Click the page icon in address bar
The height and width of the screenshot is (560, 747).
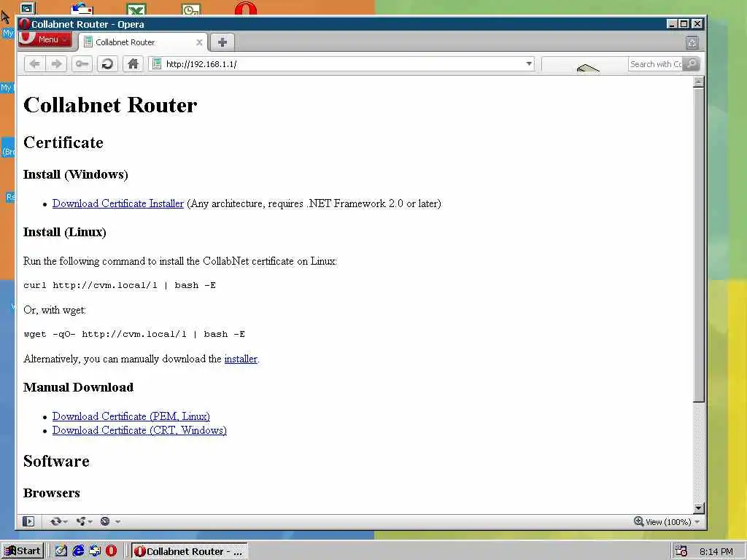coord(157,64)
